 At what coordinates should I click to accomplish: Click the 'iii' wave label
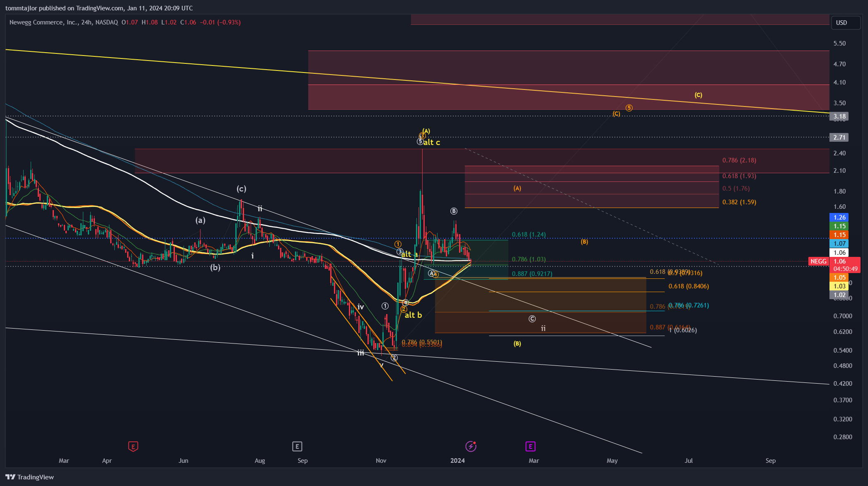360,353
